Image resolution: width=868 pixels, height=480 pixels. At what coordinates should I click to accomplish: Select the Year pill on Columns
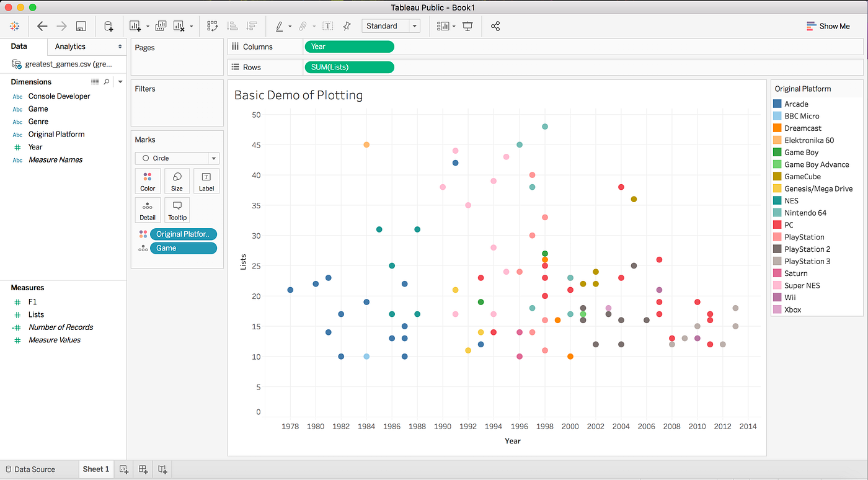pos(349,47)
